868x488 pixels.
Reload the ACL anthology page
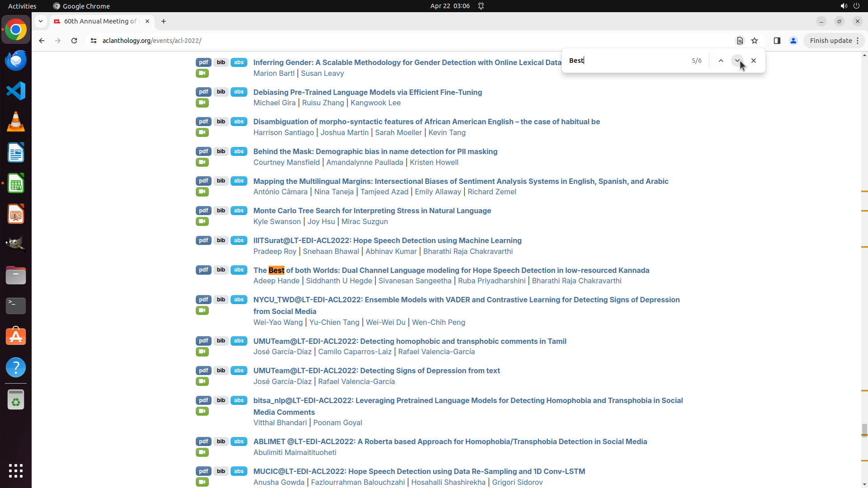(x=74, y=41)
